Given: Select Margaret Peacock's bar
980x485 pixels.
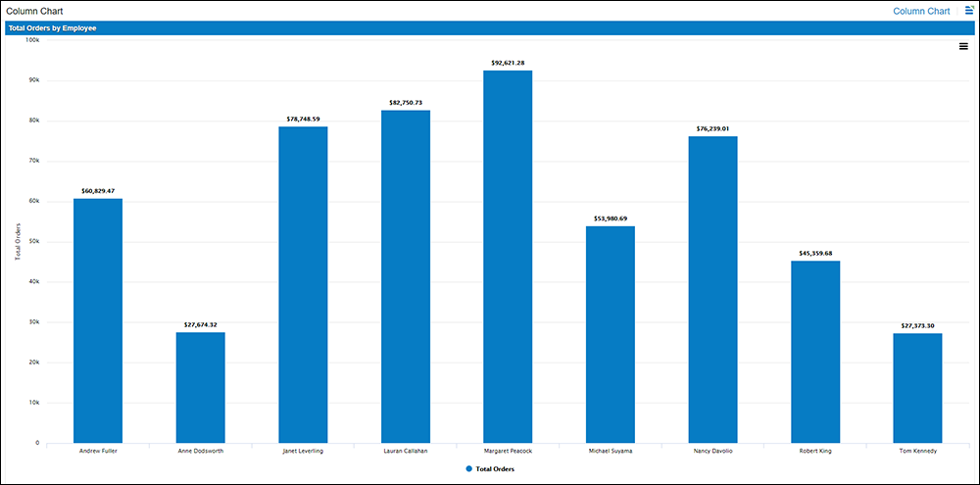Looking at the screenshot, I should (x=508, y=256).
